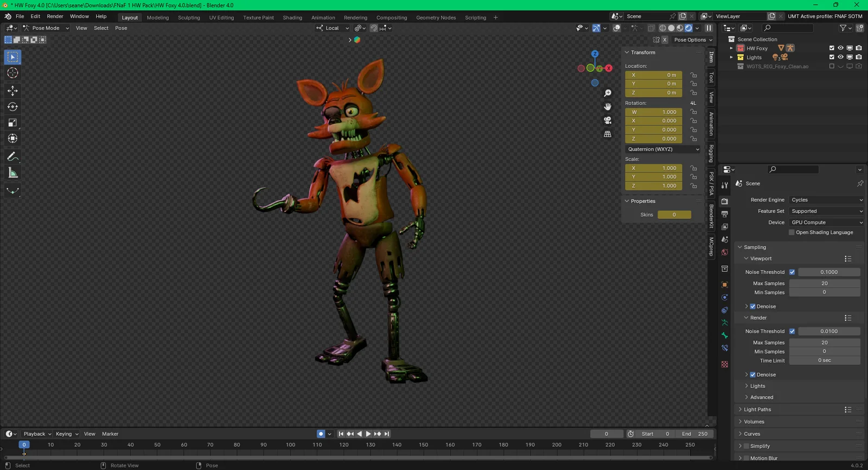This screenshot has height=470, width=868.
Task: Toggle Viewport Noise Threshold checkbox
Action: point(792,272)
